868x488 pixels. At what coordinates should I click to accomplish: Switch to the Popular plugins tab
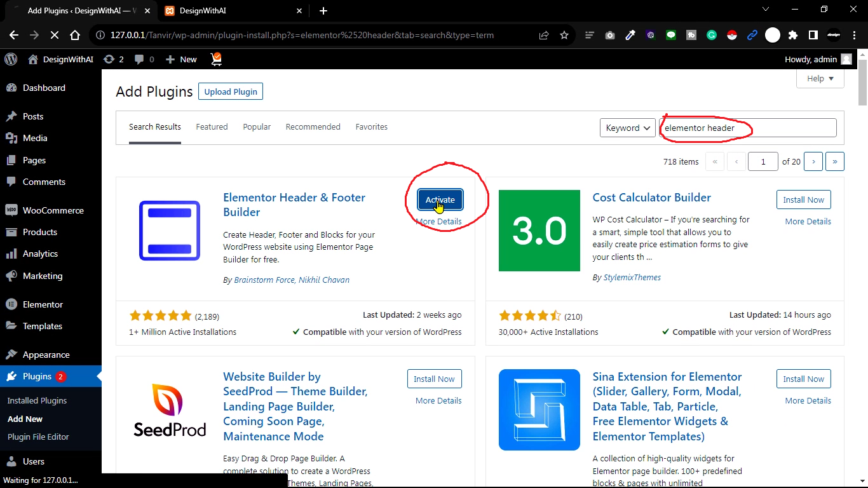point(257,126)
